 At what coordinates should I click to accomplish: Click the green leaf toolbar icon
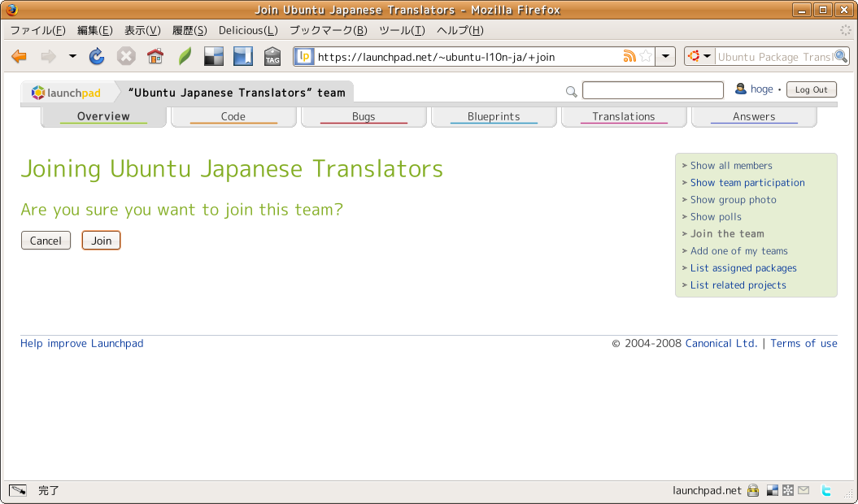(x=185, y=56)
